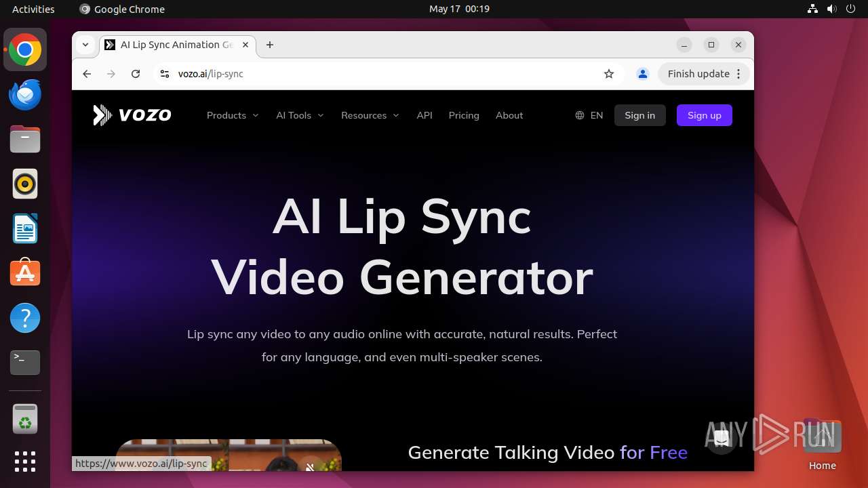
Task: Open Ubuntu Software from the dock
Action: coord(25,273)
